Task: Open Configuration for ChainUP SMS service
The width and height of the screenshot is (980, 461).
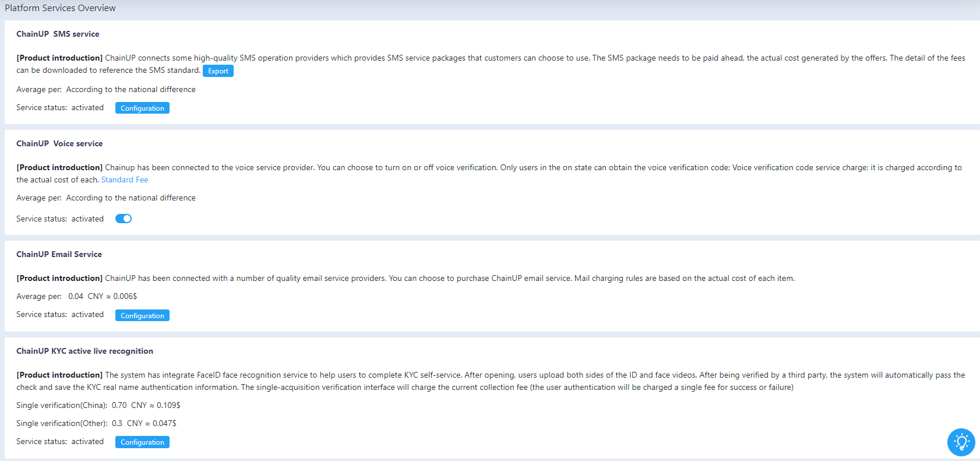Action: 142,108
